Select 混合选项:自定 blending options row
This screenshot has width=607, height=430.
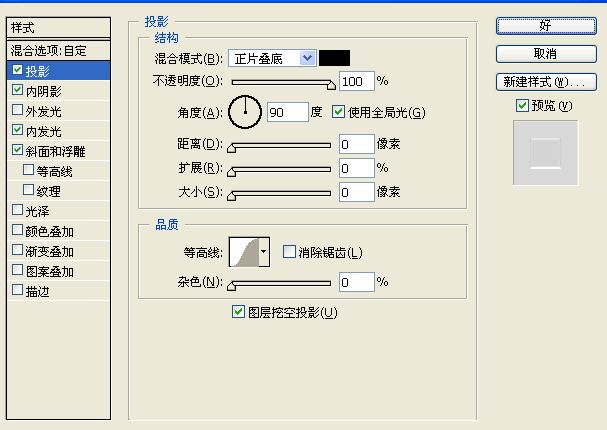tap(58, 50)
